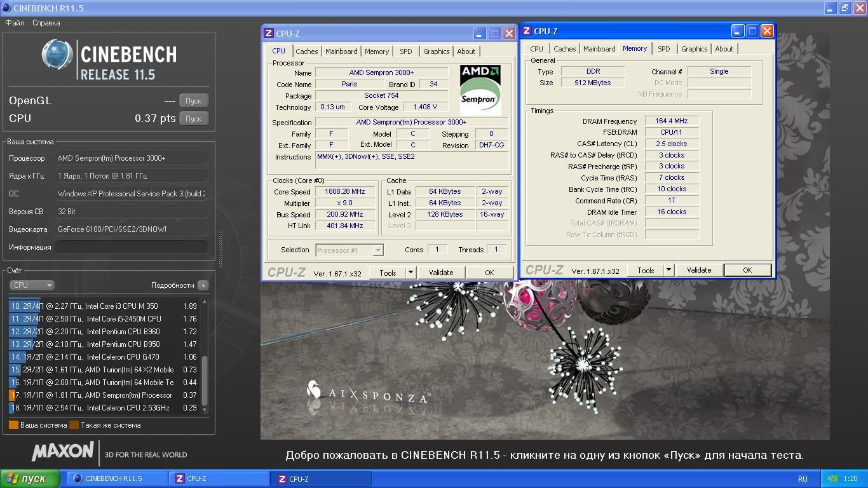This screenshot has height=488, width=868.
Task: Click the orange Ваша система legend swatch
Action: pyautogui.click(x=13, y=425)
